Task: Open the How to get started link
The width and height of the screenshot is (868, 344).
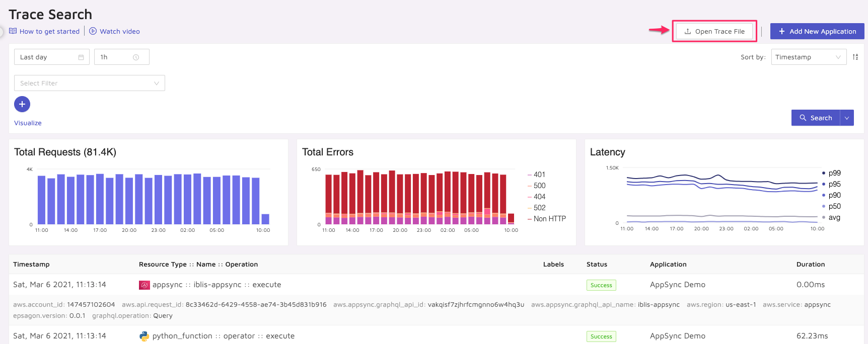Action: [49, 31]
